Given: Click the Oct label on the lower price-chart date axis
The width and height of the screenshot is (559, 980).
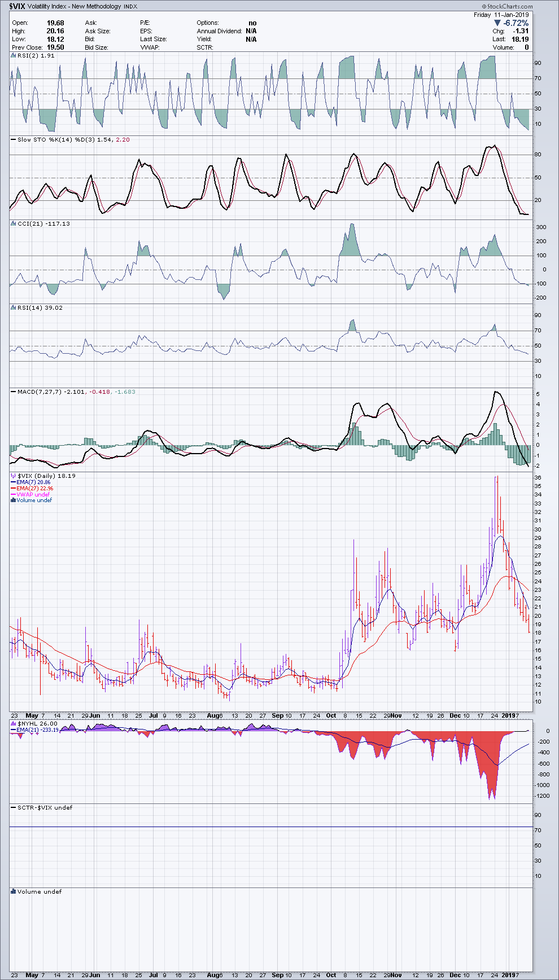Looking at the screenshot, I should (x=331, y=715).
